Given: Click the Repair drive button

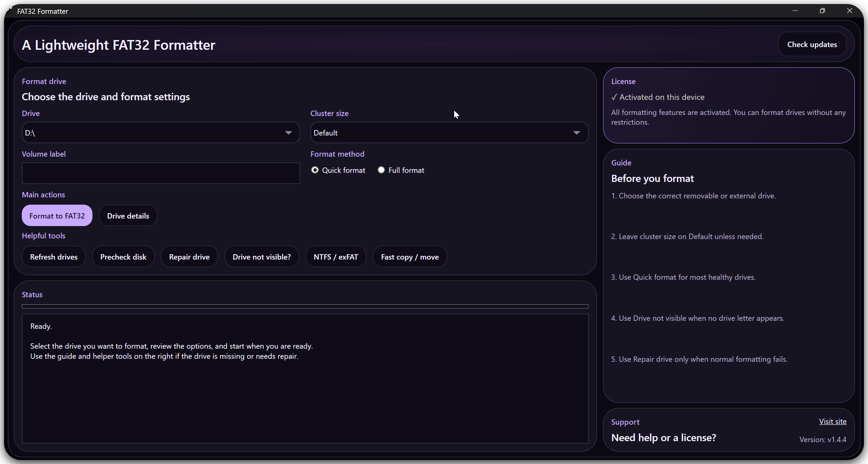Looking at the screenshot, I should click(x=189, y=257).
